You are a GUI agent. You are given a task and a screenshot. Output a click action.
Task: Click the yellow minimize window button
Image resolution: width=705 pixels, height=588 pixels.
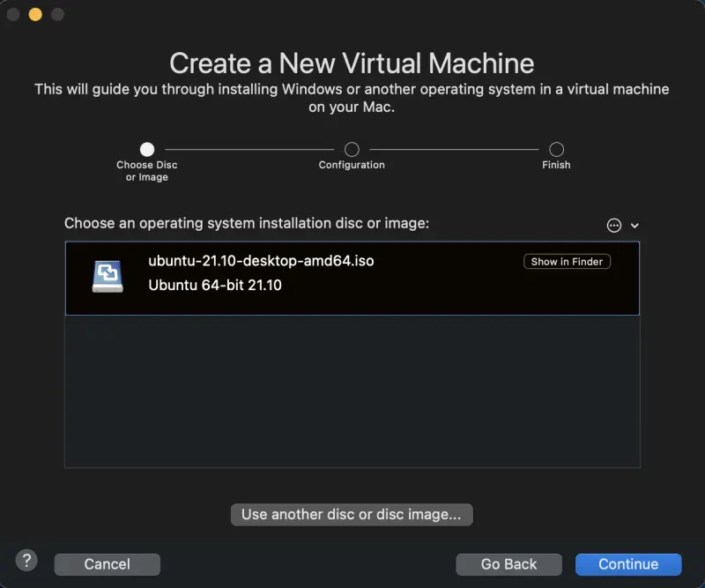point(33,14)
